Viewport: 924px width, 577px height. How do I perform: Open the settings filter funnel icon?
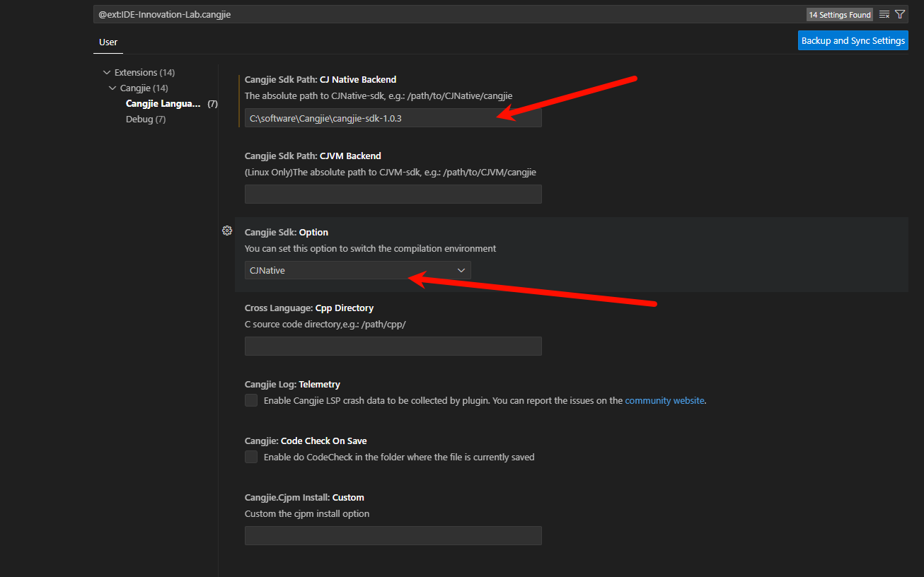pyautogui.click(x=900, y=14)
